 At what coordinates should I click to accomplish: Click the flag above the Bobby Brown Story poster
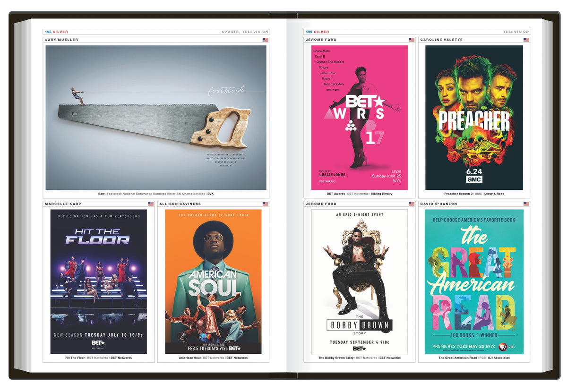[x=412, y=204]
